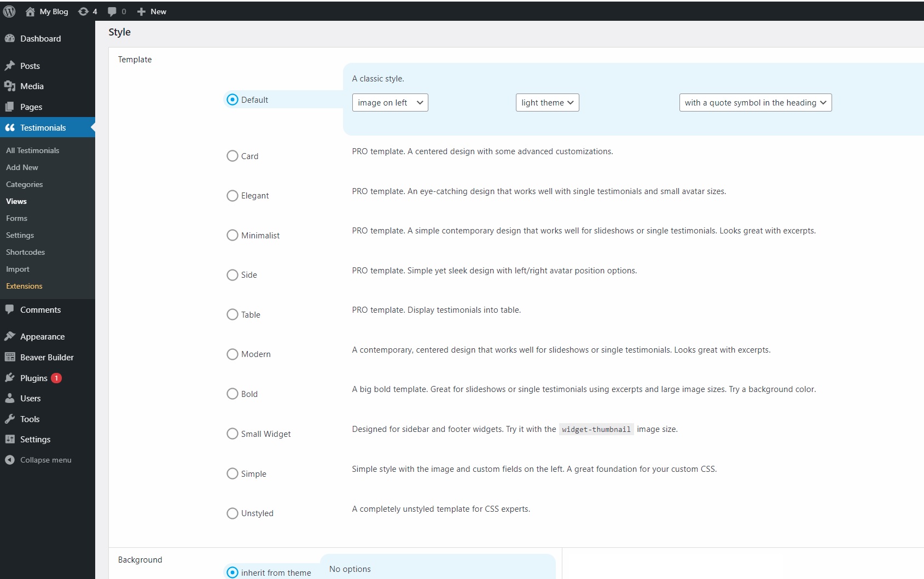Click the My Blog home icon
Screen dimensions: 924x579
click(x=30, y=11)
